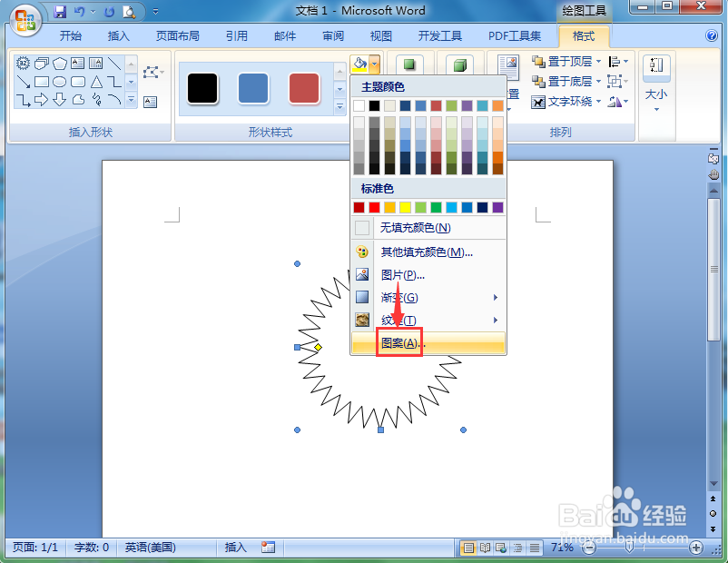
Task: Click 英语(美国) language status indicator
Action: pos(151,548)
